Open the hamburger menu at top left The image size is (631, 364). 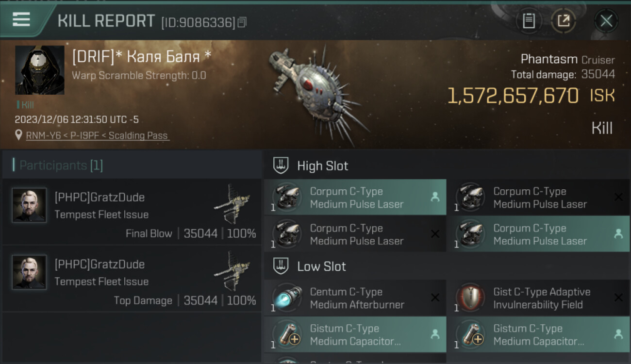click(x=21, y=19)
